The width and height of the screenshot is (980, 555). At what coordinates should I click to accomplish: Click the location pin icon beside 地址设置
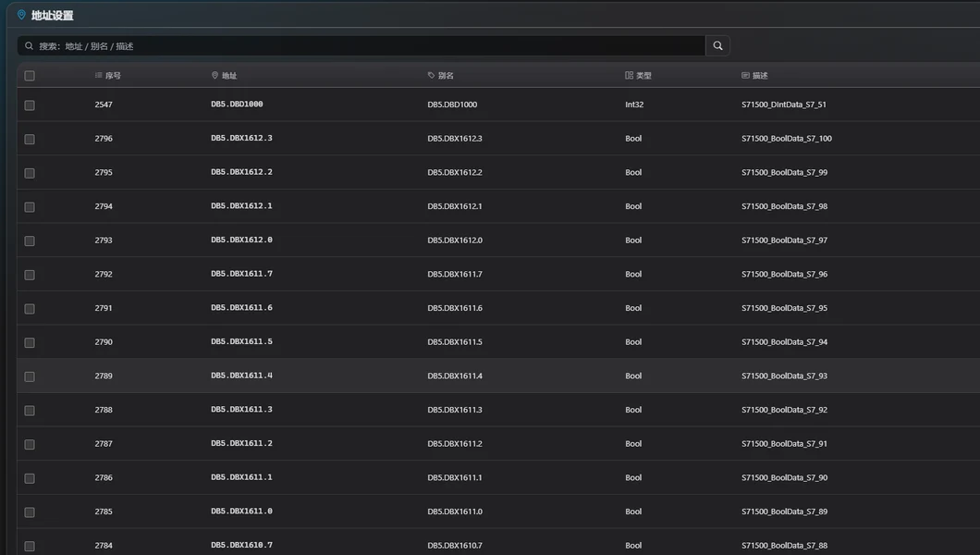[x=21, y=15]
